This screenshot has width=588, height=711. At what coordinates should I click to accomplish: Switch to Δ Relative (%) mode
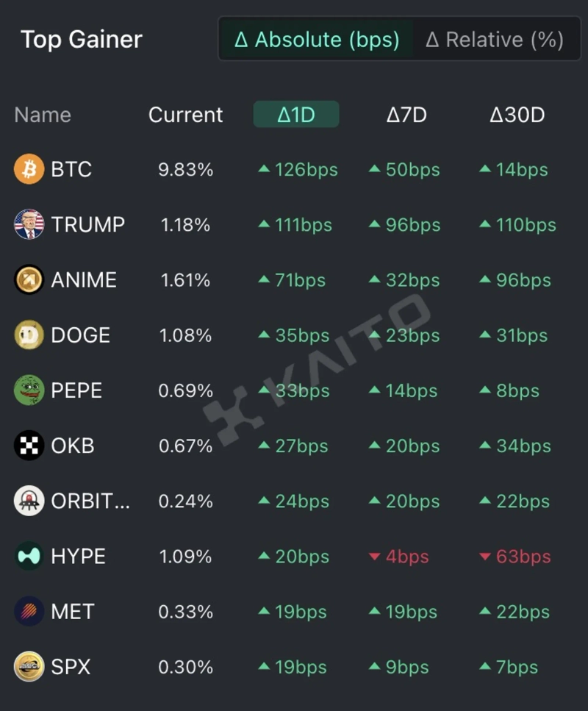click(x=494, y=40)
